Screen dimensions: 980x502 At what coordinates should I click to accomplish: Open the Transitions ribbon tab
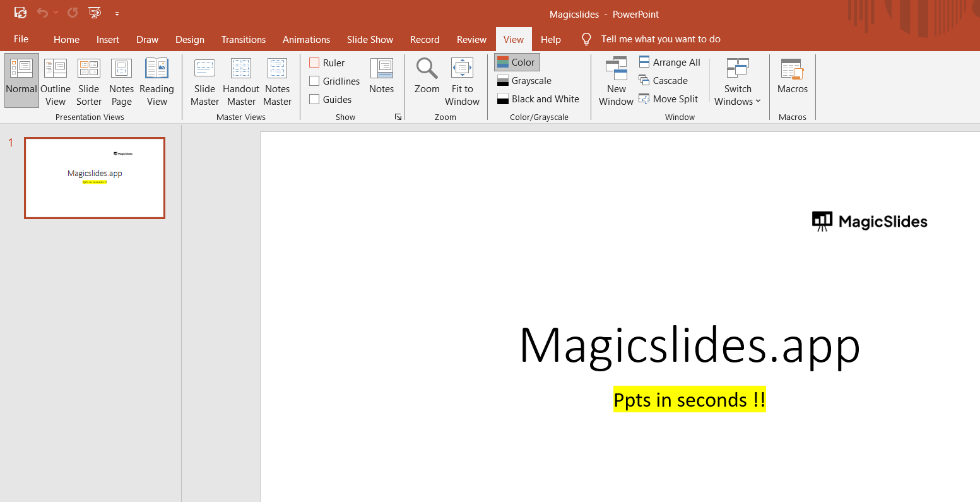tap(243, 39)
